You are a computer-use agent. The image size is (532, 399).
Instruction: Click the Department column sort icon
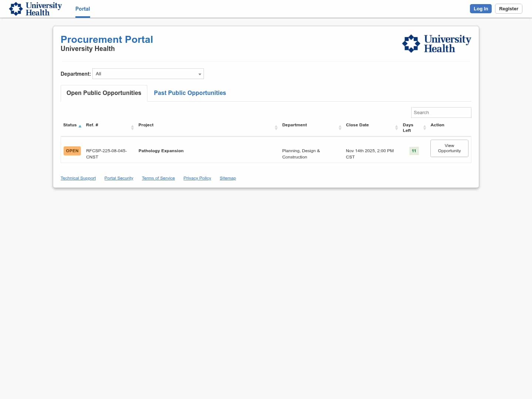click(340, 127)
